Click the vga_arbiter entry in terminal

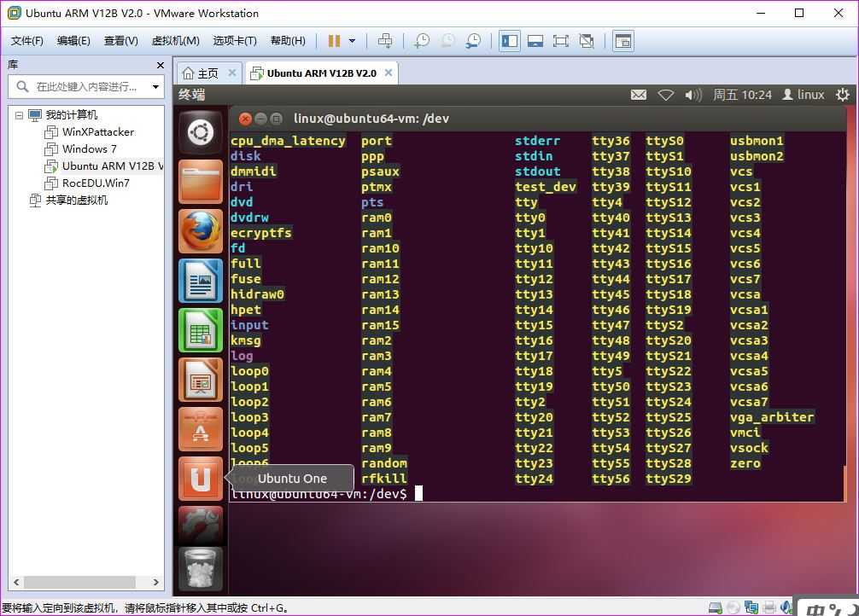(x=772, y=417)
